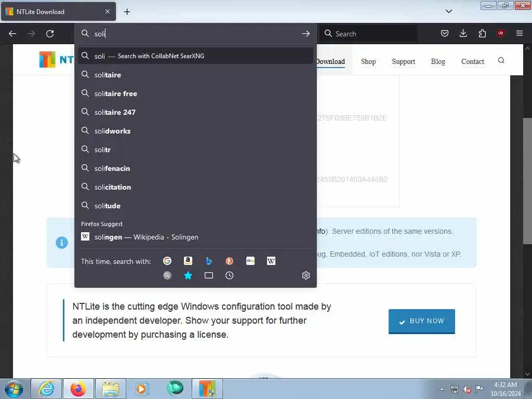Click the Firefox taskbar icon
Image resolution: width=532 pixels, height=399 pixels.
click(x=78, y=389)
